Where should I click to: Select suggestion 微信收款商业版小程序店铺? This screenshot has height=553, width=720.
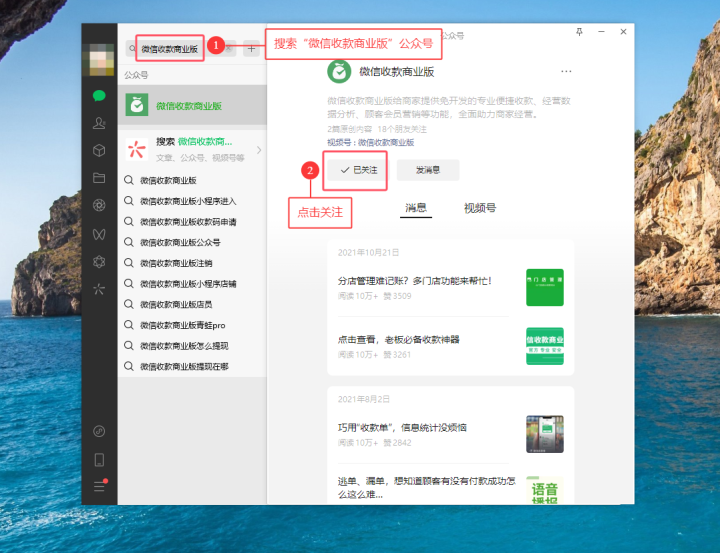(x=192, y=284)
